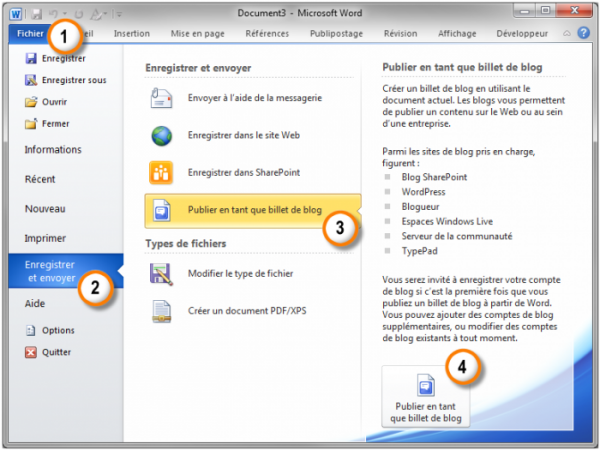Switch to the Insertion tab

click(132, 34)
